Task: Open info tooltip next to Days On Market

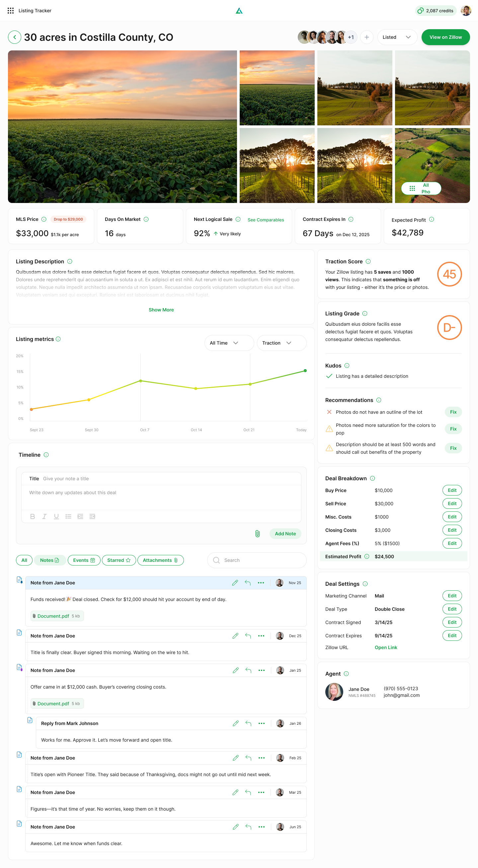Action: tap(146, 219)
